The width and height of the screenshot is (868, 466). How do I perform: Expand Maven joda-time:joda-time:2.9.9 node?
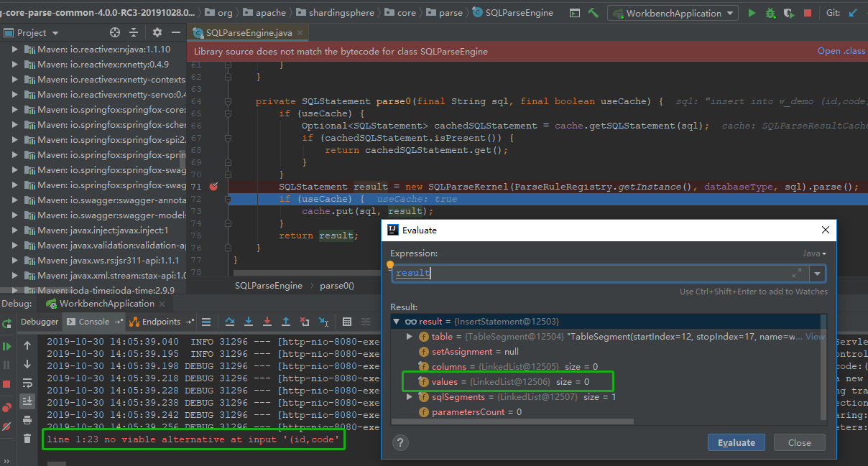tap(14, 291)
